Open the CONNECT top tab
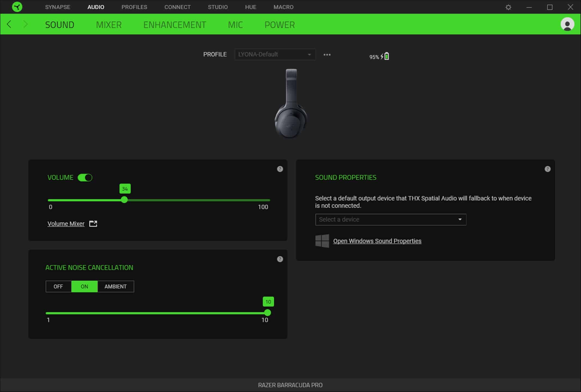Screen dimensions: 581x392 [x=177, y=7]
